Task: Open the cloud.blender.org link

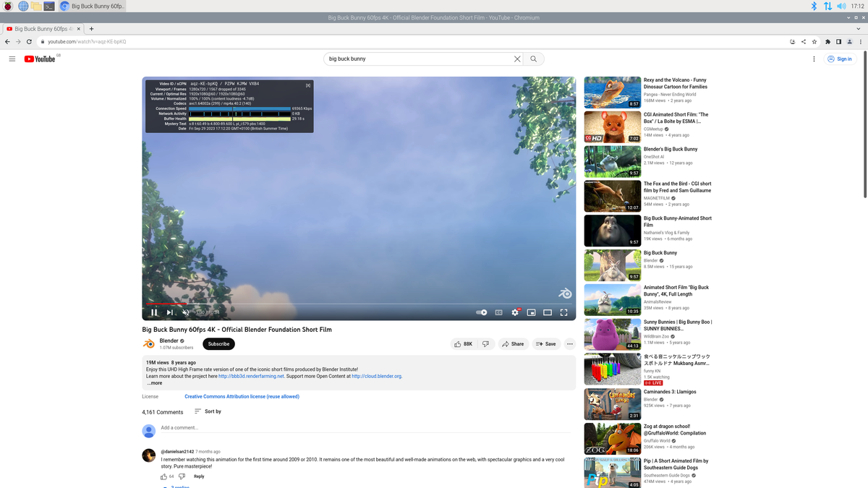Action: tap(376, 376)
